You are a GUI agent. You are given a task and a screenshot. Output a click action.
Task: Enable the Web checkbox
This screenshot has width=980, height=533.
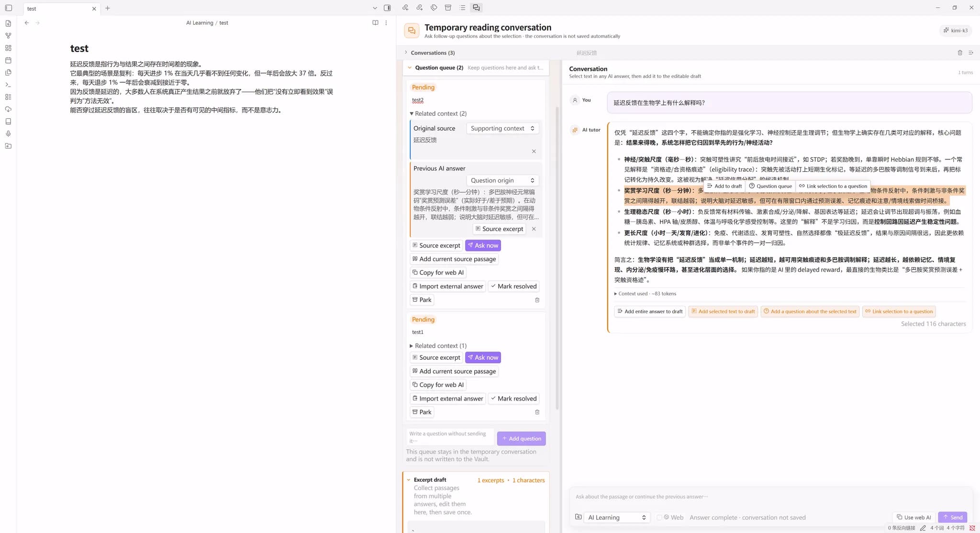(x=659, y=518)
